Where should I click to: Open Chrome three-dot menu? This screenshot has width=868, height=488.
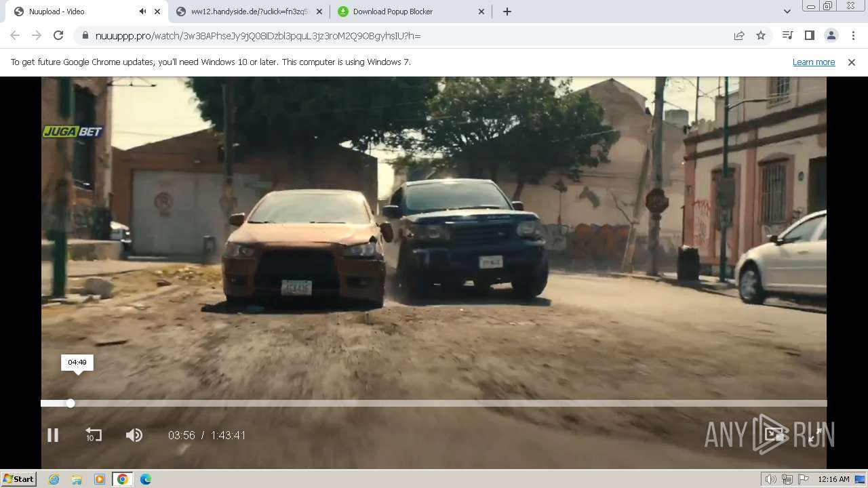coord(853,35)
